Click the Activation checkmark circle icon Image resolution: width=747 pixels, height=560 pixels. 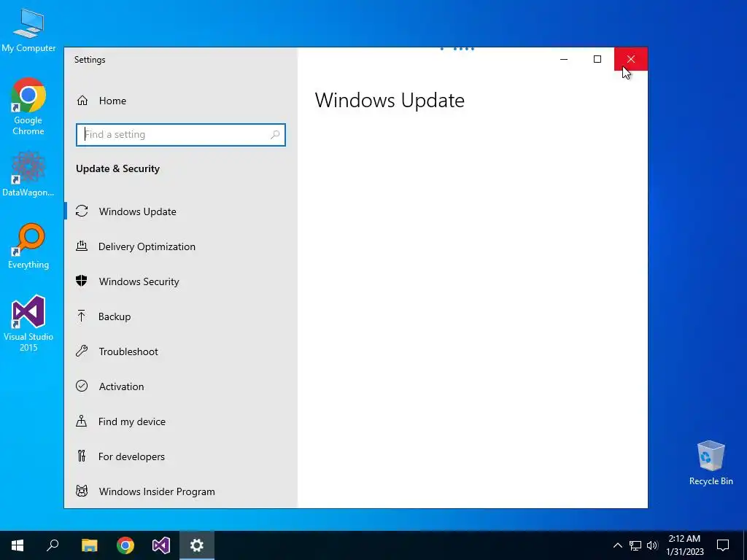coord(82,386)
